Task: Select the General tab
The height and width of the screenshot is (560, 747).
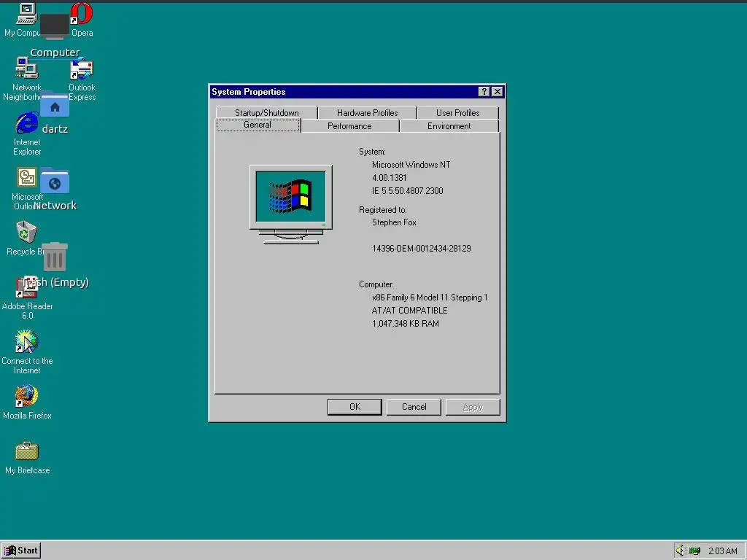Action: tap(258, 125)
